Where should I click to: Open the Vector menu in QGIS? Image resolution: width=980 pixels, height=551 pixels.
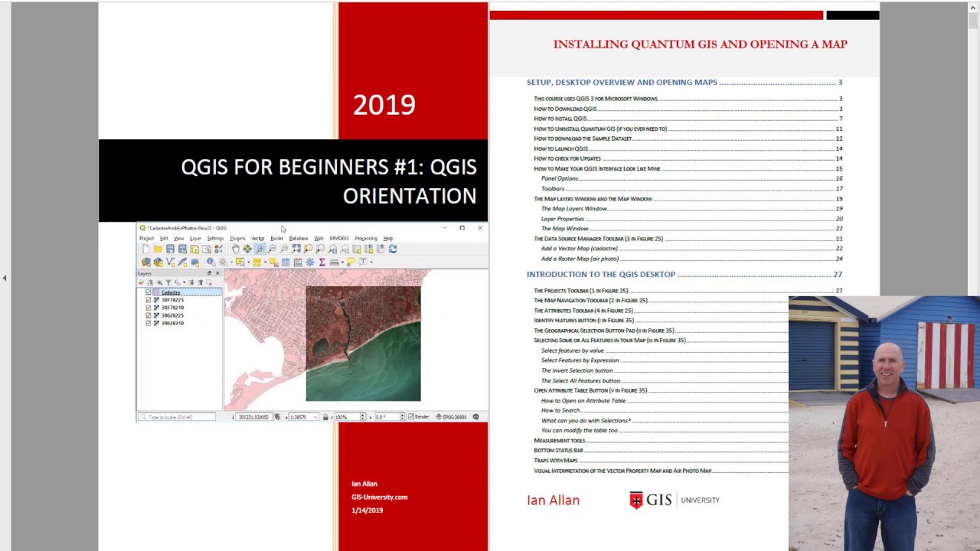tap(258, 238)
